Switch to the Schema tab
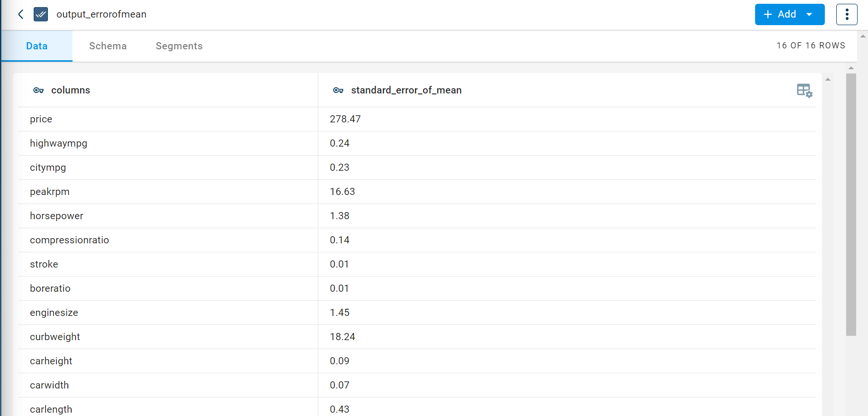868x416 pixels. coord(108,46)
